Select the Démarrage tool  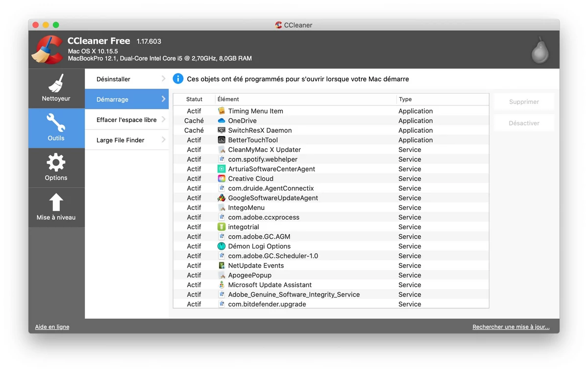(127, 99)
